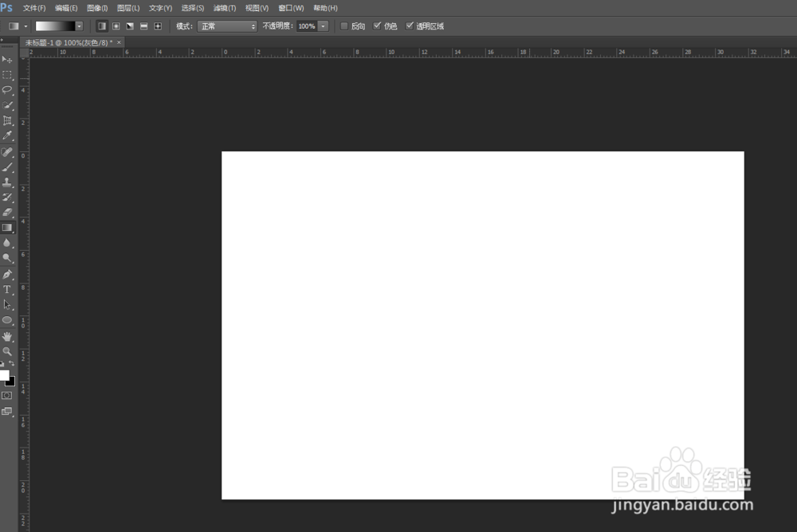Select the Gradient tool in toolbox
This screenshot has width=797, height=532.
tap(7, 228)
